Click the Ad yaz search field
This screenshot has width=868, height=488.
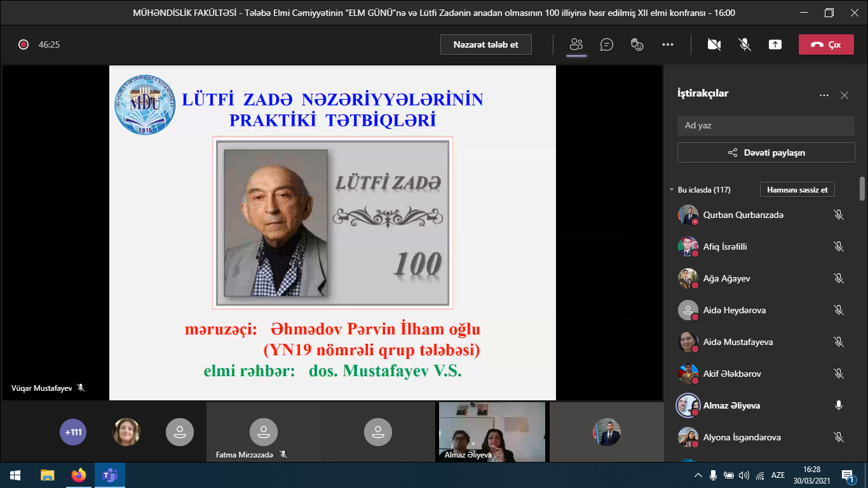pyautogui.click(x=766, y=125)
